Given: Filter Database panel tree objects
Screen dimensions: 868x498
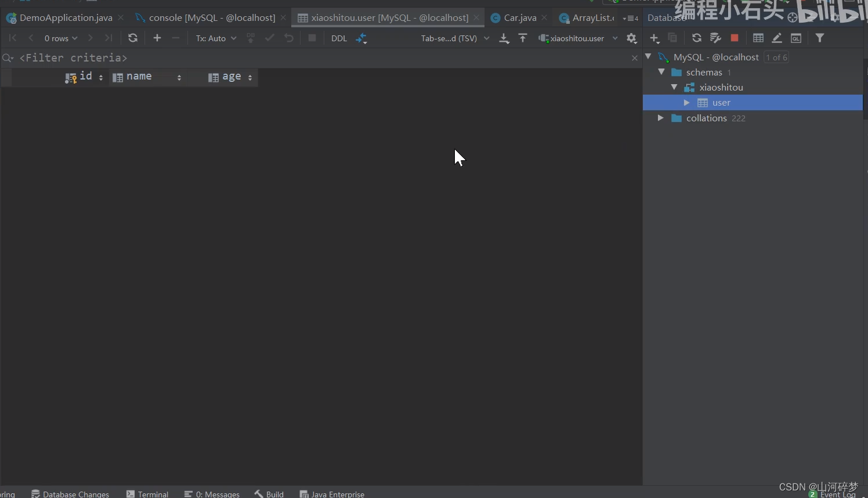Looking at the screenshot, I should 820,38.
